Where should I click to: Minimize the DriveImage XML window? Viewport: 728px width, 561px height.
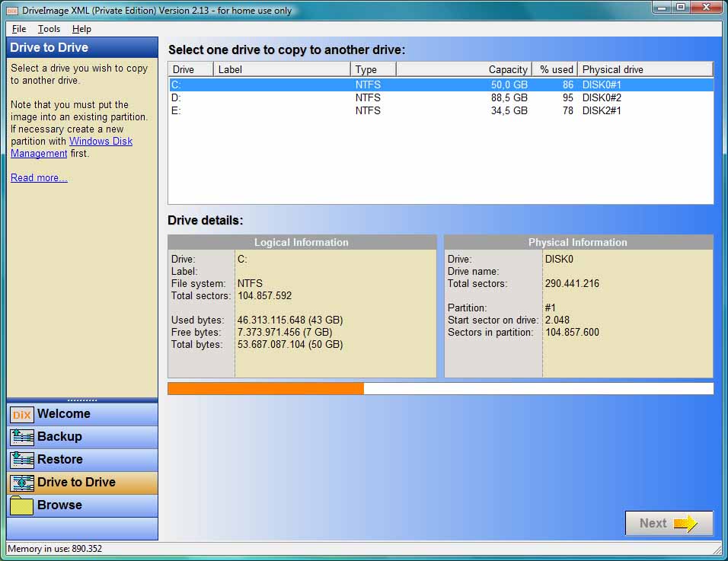pos(662,8)
